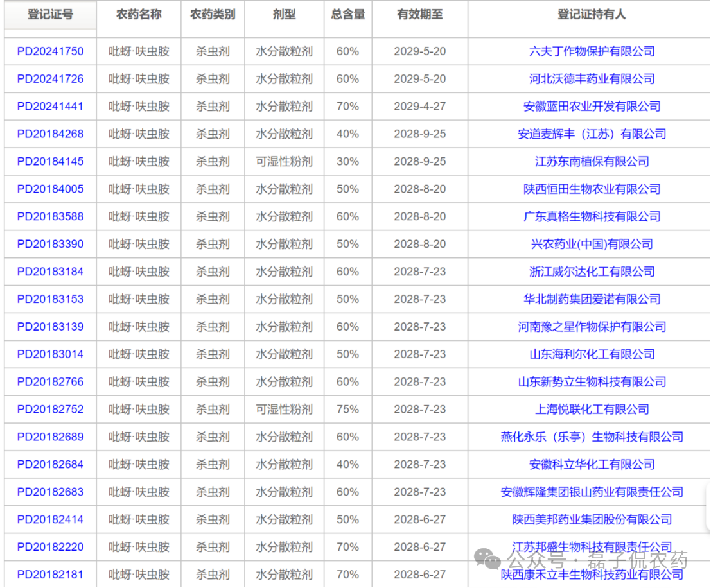Viewport: 711px width, 588px height.
Task: Open registration PD20184268 link
Action: pyautogui.click(x=50, y=134)
